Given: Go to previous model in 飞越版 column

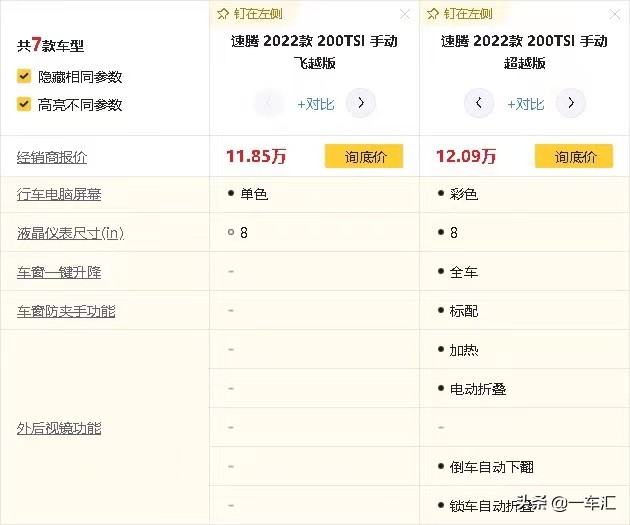Looking at the screenshot, I should [x=269, y=103].
